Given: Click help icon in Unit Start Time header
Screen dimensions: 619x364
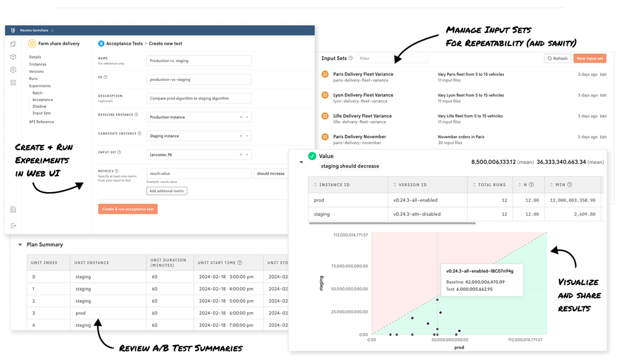Looking at the screenshot, I should 240,263.
